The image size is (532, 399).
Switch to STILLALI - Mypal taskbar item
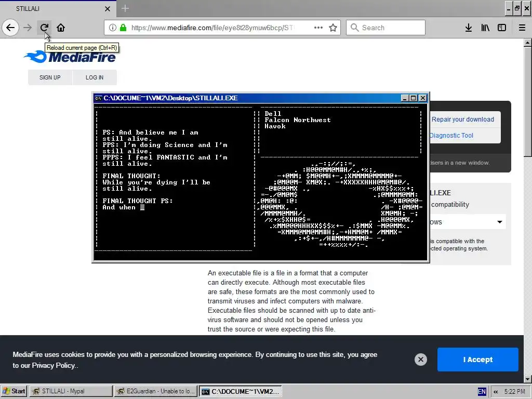click(x=71, y=391)
